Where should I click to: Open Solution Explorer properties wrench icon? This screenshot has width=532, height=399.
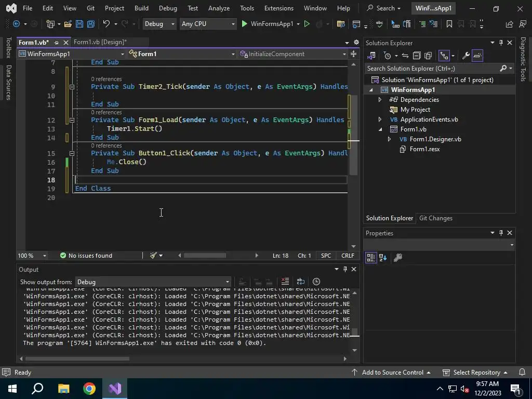[x=465, y=56]
